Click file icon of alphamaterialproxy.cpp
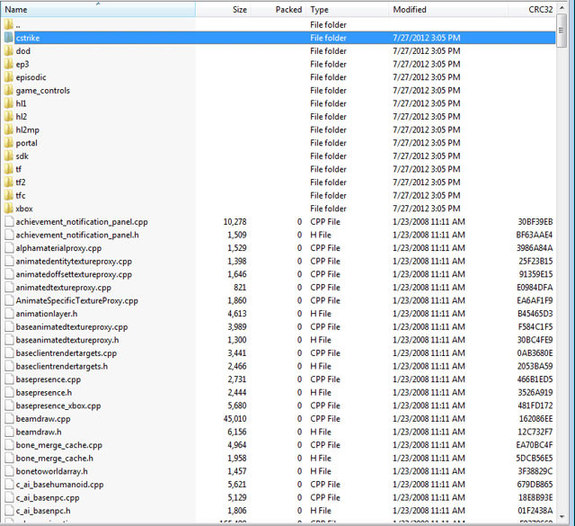 (9, 248)
